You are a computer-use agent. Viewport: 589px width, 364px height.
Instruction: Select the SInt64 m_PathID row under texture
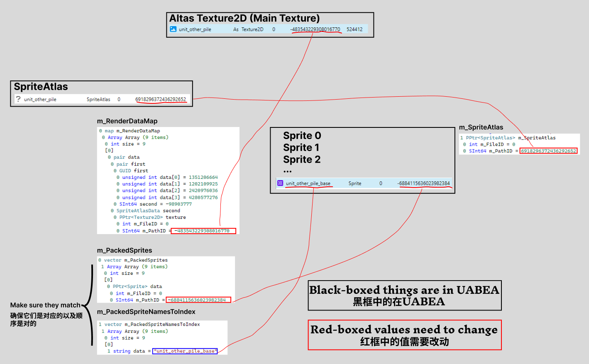click(174, 230)
